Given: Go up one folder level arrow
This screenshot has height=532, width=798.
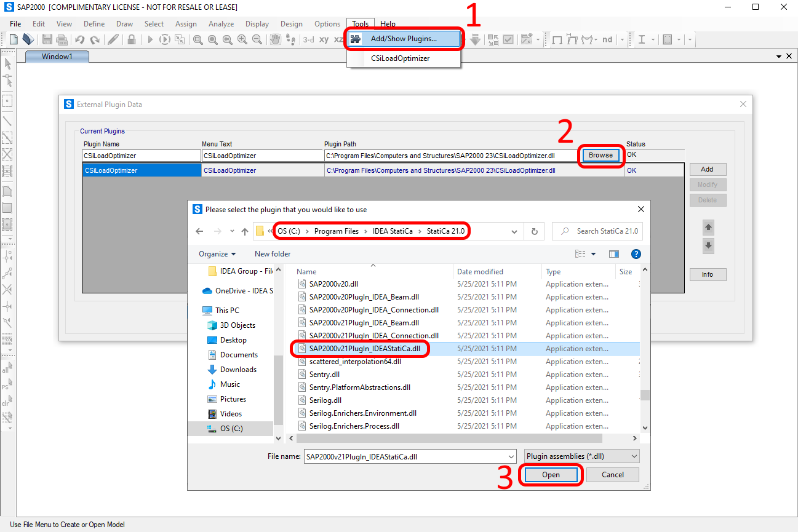Looking at the screenshot, I should click(245, 231).
